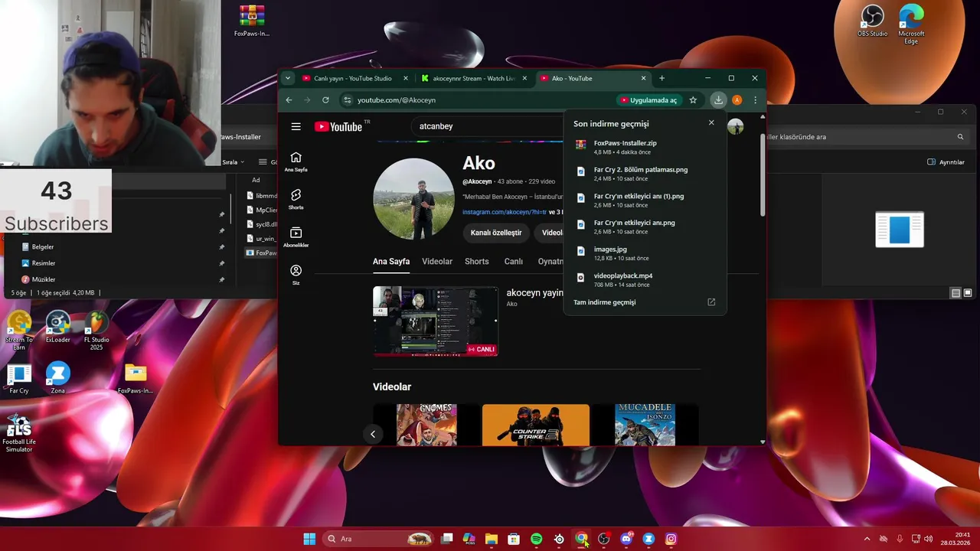Open Canlı channel tab
980x551 pixels.
pyautogui.click(x=513, y=262)
